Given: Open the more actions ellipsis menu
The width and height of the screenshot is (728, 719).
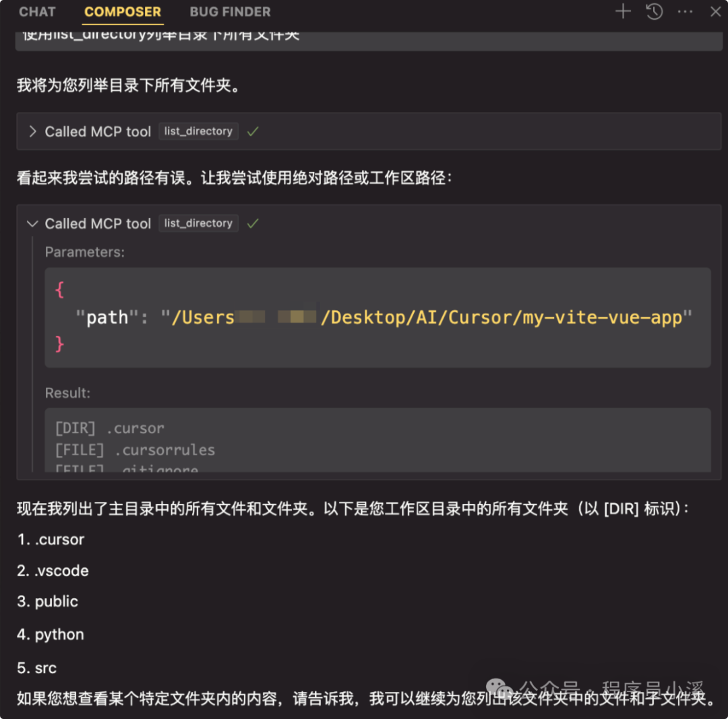Looking at the screenshot, I should coord(685,11).
